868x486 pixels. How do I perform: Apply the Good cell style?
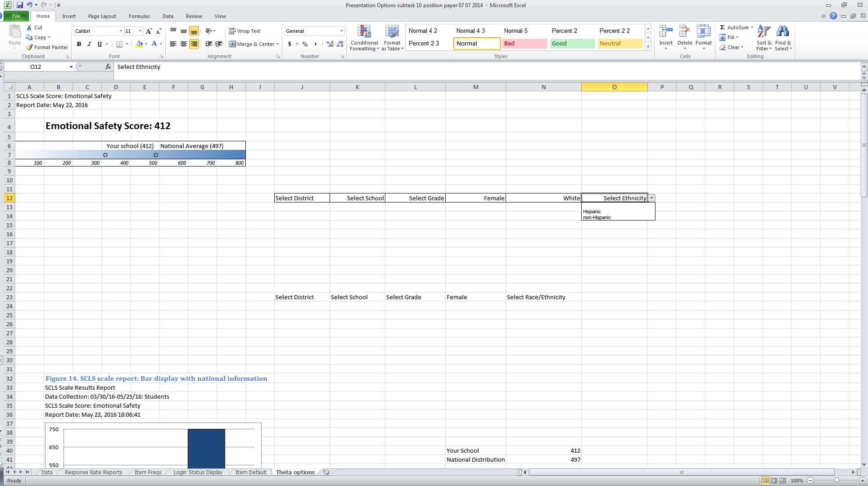coord(572,44)
